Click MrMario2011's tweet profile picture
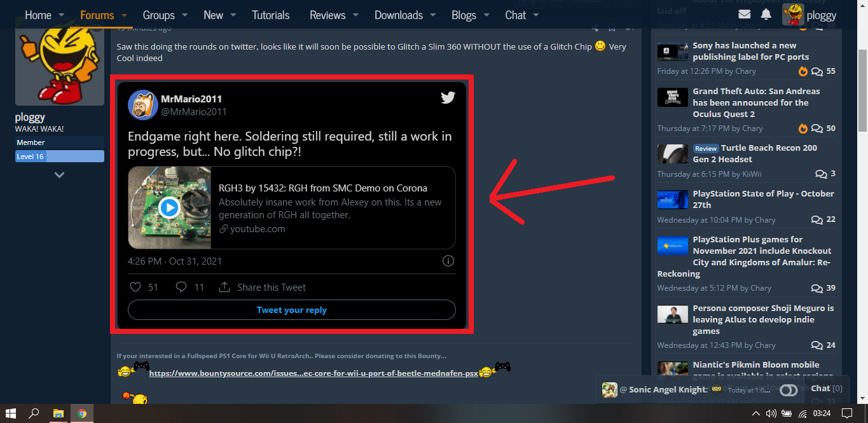Image resolution: width=868 pixels, height=423 pixels. (143, 104)
